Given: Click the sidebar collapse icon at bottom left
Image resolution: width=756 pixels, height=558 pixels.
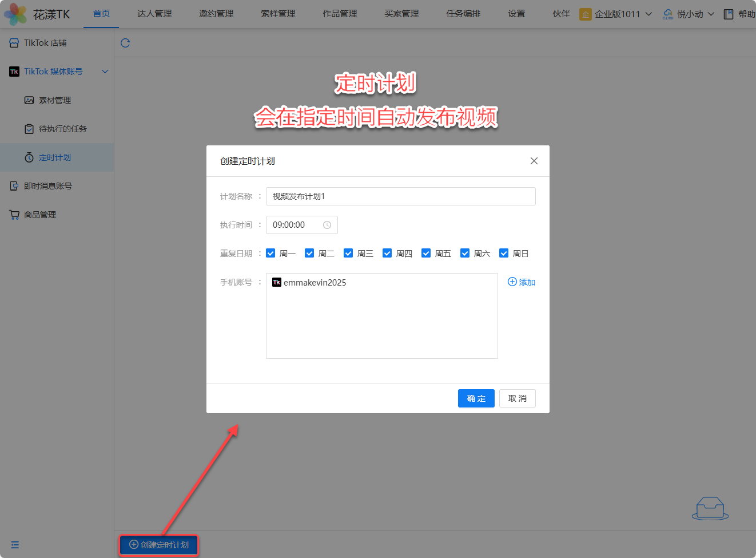Looking at the screenshot, I should tap(15, 545).
